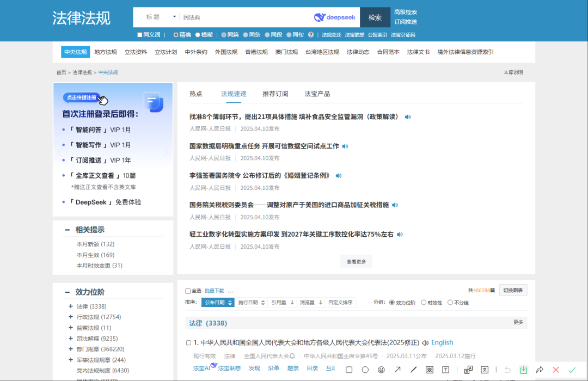This screenshot has width=588, height=381.
Task: Enable the 同义词 checkbox
Action: (140, 35)
